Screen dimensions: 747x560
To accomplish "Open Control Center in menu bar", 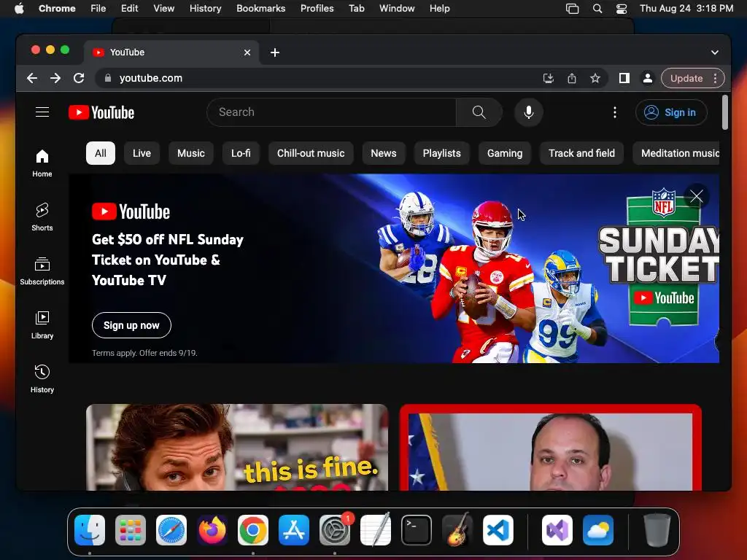I will [622, 9].
